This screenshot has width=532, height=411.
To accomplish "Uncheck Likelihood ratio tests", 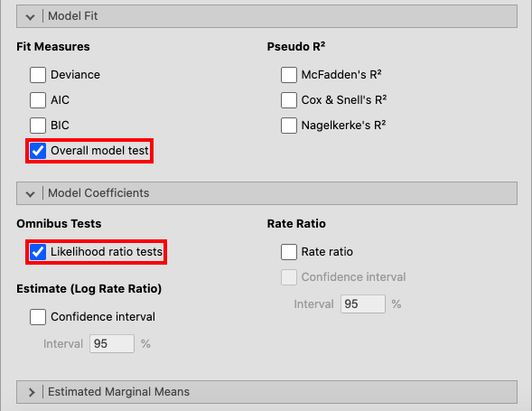I will pos(38,252).
